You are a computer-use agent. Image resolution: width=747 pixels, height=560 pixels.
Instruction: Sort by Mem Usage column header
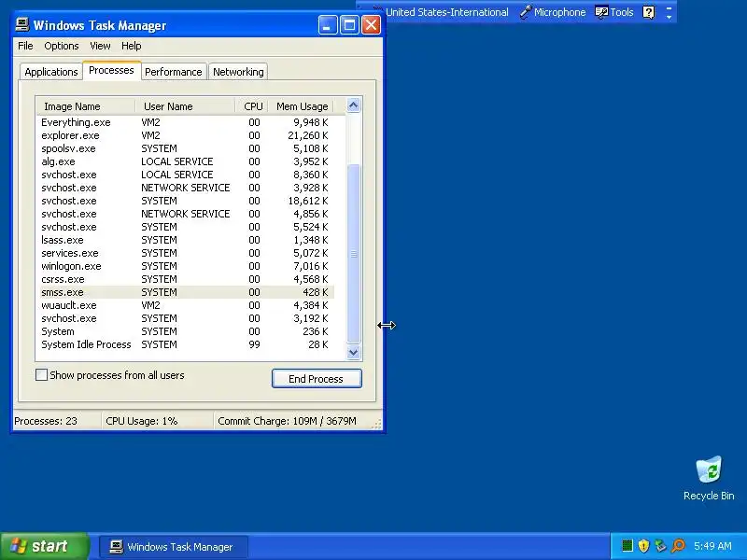(x=301, y=106)
